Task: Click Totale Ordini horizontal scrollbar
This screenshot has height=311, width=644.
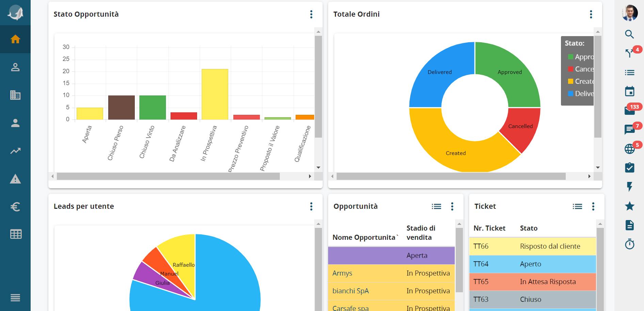Action: point(451,176)
